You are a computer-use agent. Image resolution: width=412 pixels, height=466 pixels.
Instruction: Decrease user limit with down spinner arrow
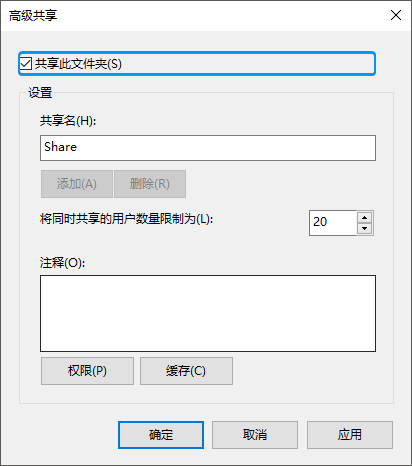coord(364,229)
